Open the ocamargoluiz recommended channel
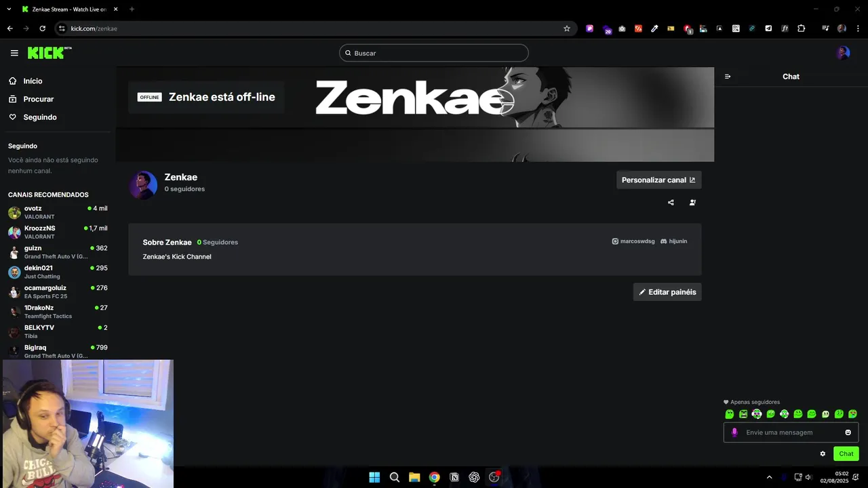This screenshot has width=868, height=488. point(58,291)
